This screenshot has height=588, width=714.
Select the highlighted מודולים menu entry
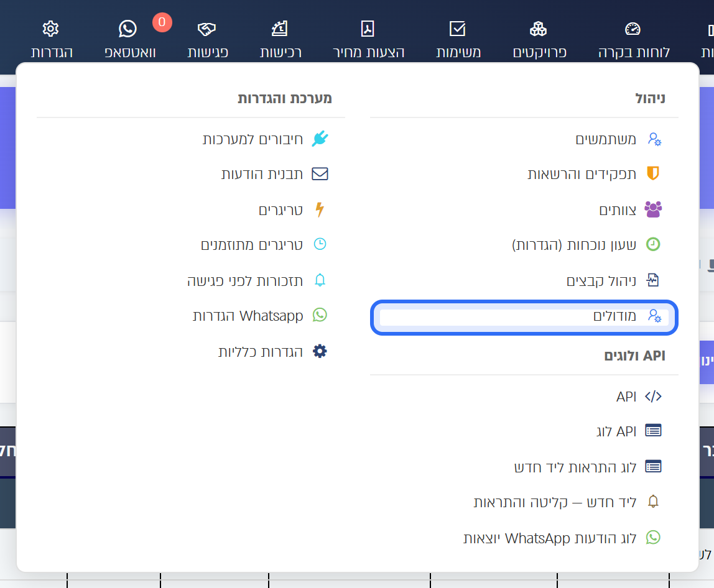(x=524, y=317)
